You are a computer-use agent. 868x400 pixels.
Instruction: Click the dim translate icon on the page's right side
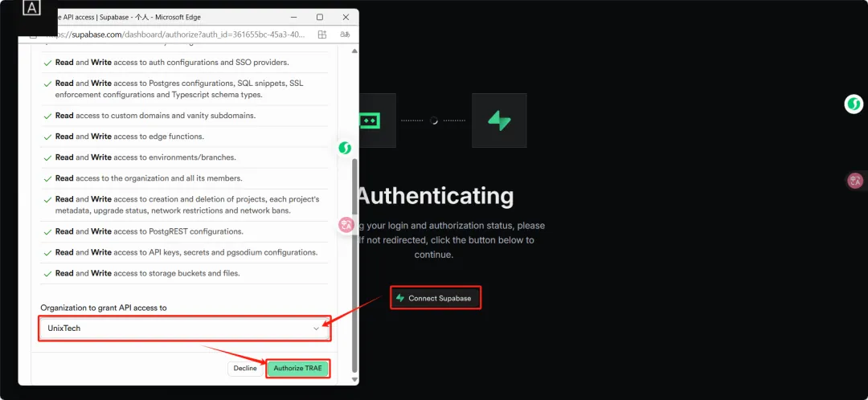856,181
